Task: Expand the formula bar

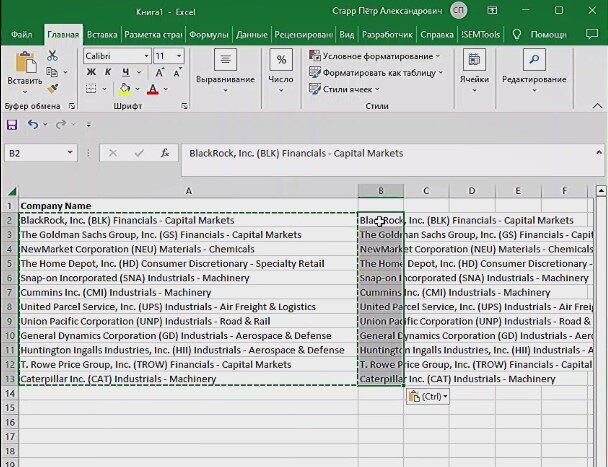Action: click(599, 153)
